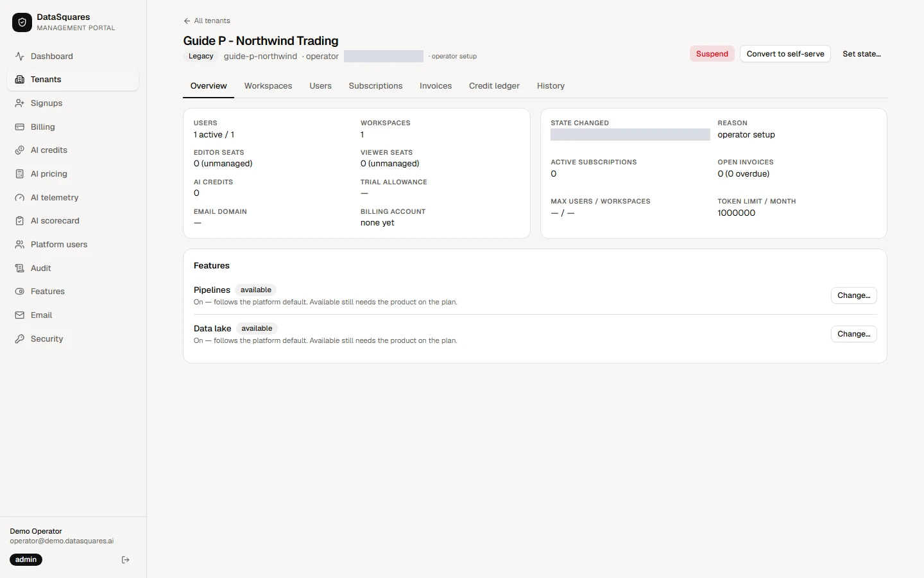Click the guide-p-northwind slug text
Viewport: 924px width, 578px height.
coord(261,57)
